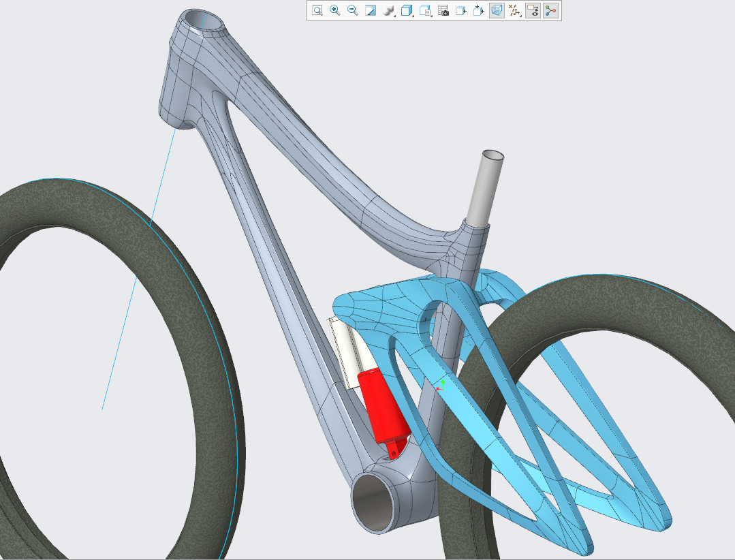Repaint the graphics window

pos(371,10)
